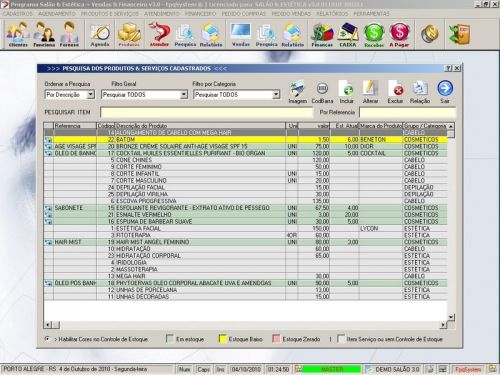Click the Em estoque color swatch
This screenshot has width=500, height=375.
170,339
